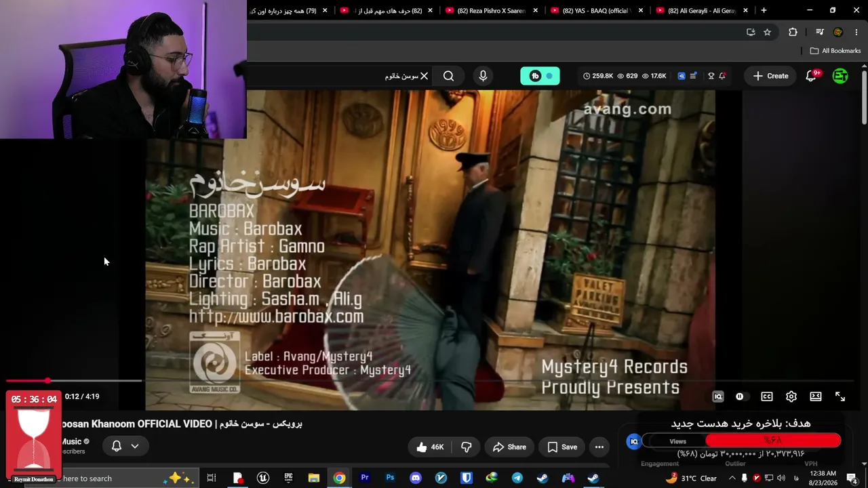This screenshot has width=868, height=488.
Task: Open File Explorer from the taskbar
Action: 314,478
